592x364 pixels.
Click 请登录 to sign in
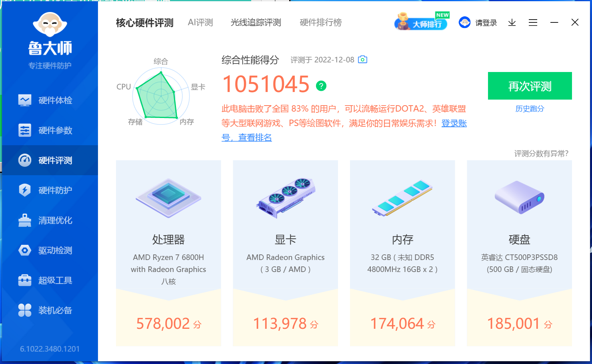pos(485,22)
